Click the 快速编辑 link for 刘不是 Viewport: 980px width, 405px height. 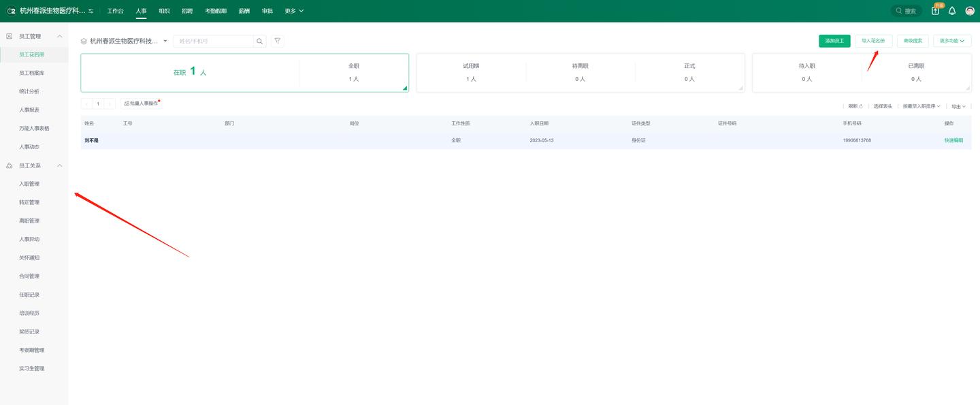tap(953, 140)
